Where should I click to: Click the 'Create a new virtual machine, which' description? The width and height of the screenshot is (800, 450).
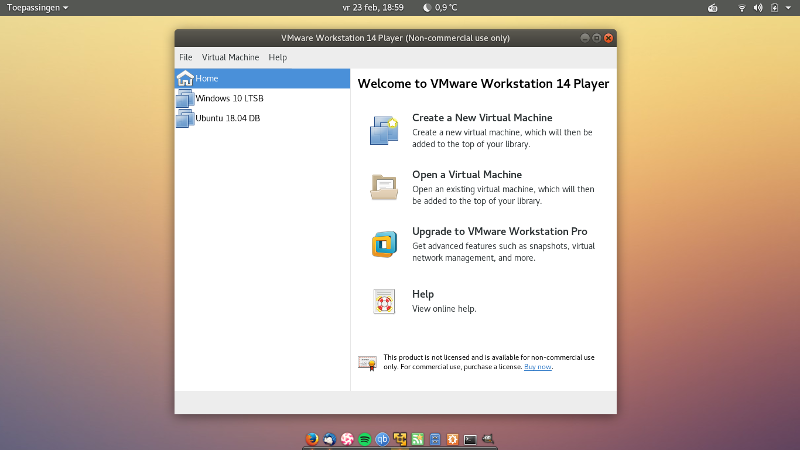502,138
